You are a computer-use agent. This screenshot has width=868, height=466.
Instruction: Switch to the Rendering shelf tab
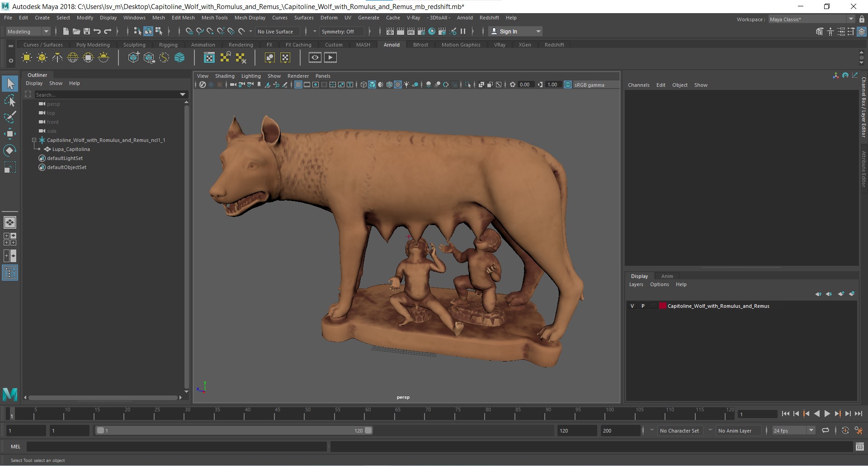[x=241, y=45]
